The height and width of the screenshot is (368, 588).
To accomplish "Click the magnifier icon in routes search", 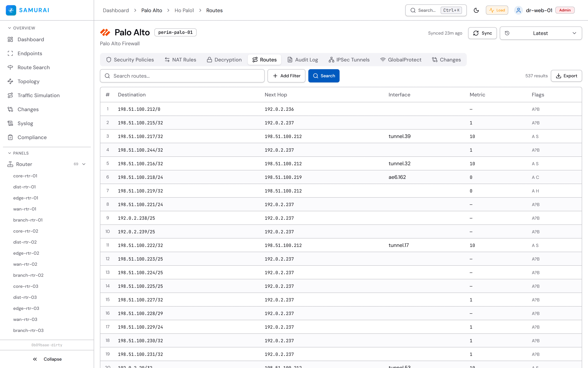I will (107, 76).
